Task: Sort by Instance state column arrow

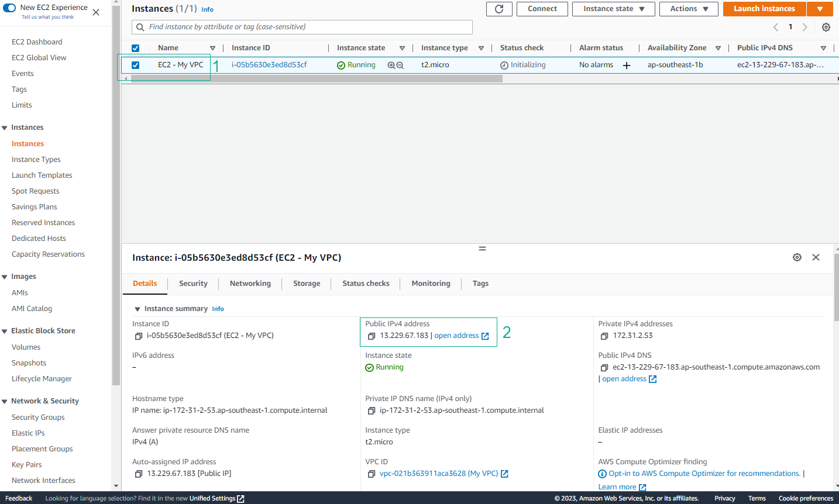Action: tap(403, 49)
